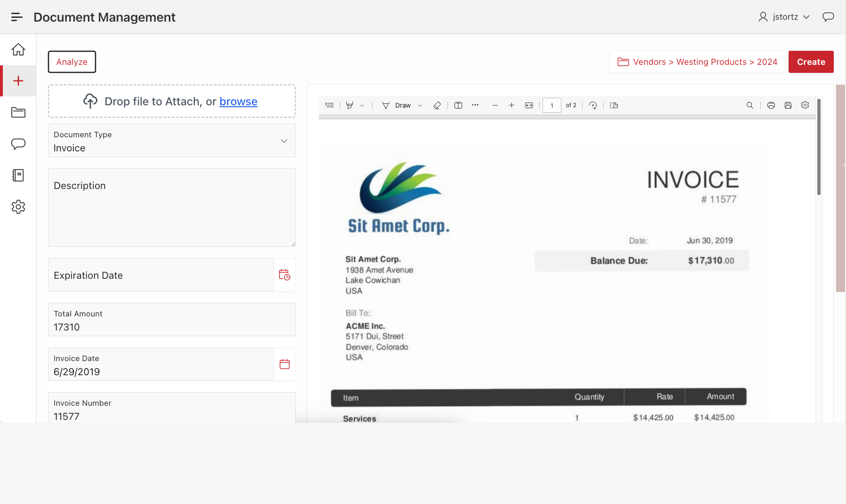Change the PDF page layout view

click(x=614, y=105)
